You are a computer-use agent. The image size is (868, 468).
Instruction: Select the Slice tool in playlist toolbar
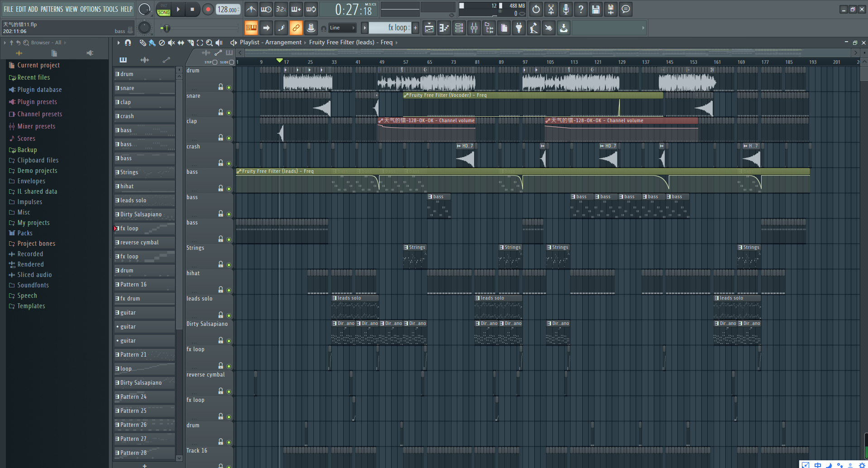tap(191, 43)
